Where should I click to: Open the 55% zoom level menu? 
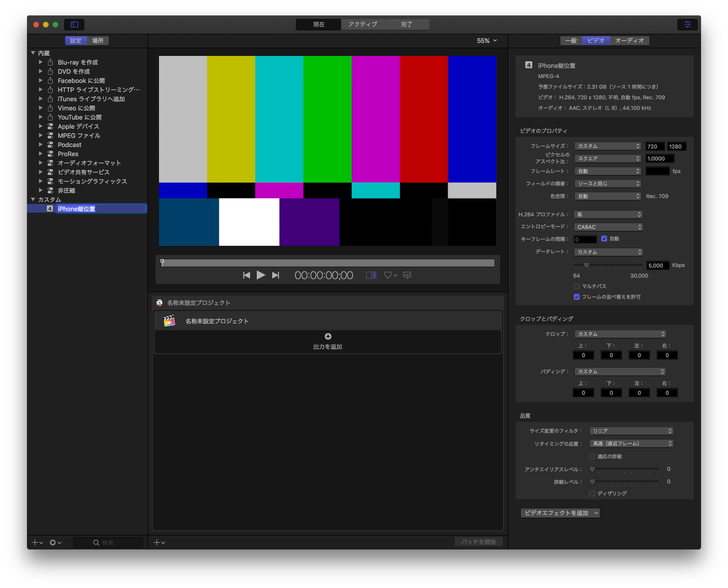click(x=487, y=41)
